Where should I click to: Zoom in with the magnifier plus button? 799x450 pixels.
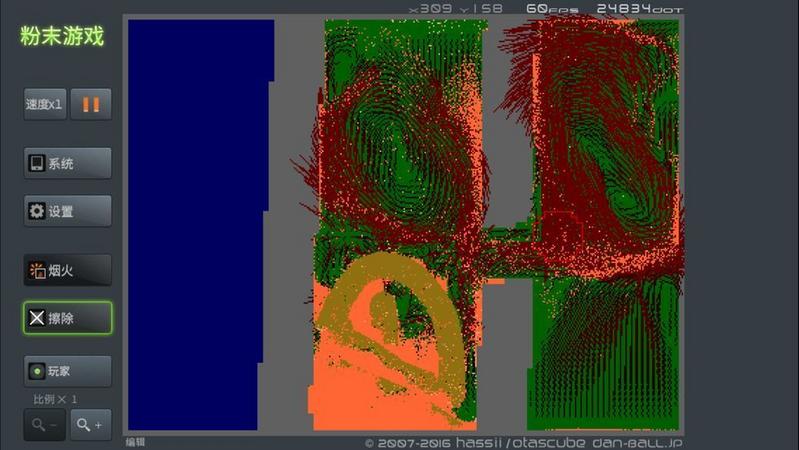[x=90, y=424]
